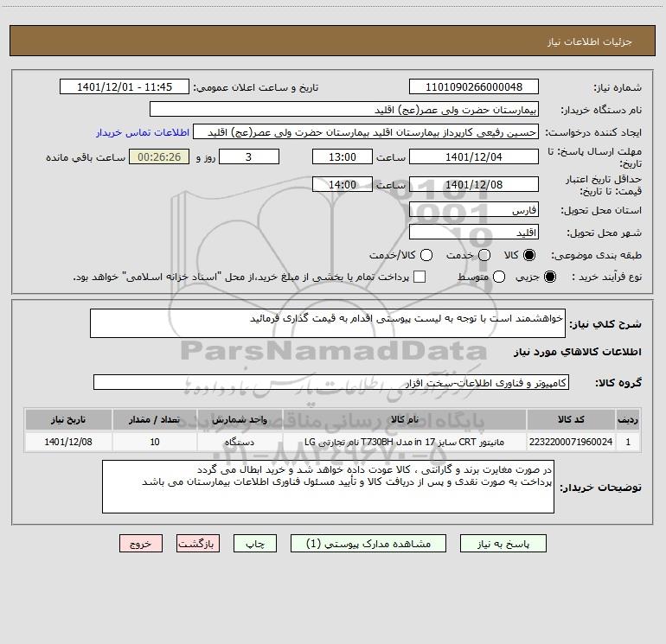Click the ردیف column header
This screenshot has width=666, height=644.
click(628, 419)
